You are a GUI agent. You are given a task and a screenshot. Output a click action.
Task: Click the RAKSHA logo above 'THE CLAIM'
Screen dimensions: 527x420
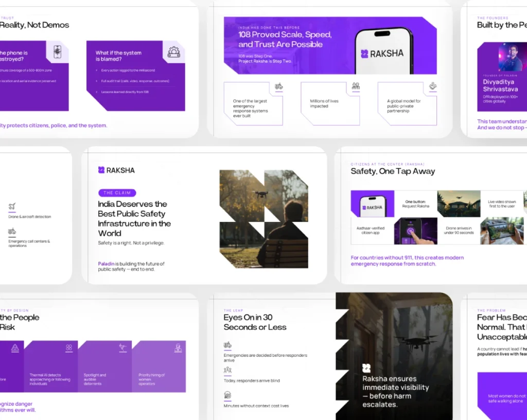pyautogui.click(x=116, y=170)
